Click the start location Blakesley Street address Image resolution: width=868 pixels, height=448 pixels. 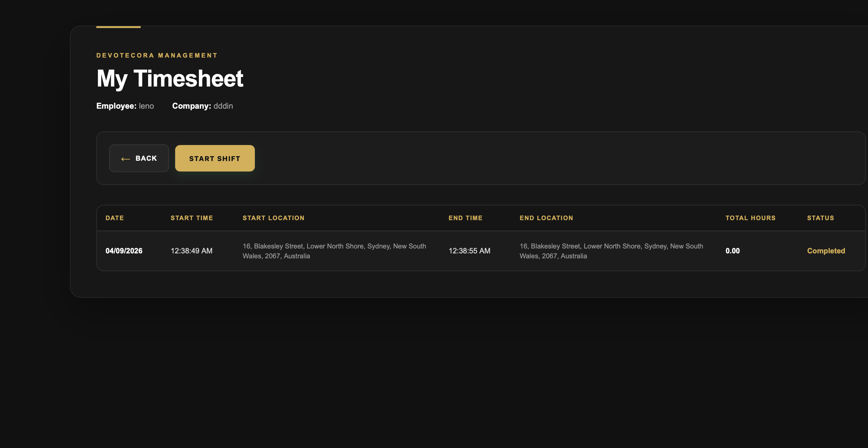(334, 251)
